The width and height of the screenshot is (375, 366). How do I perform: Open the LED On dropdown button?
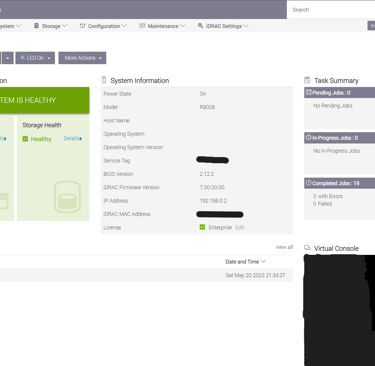point(35,58)
